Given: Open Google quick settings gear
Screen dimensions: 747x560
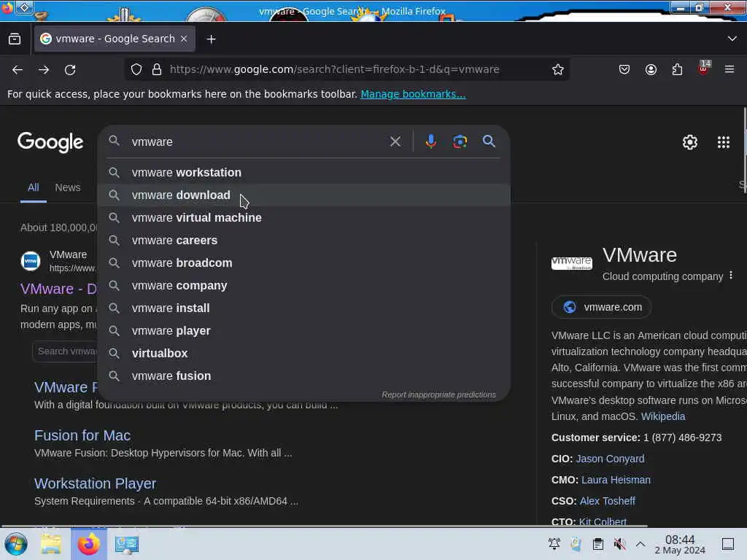Looking at the screenshot, I should coord(690,142).
